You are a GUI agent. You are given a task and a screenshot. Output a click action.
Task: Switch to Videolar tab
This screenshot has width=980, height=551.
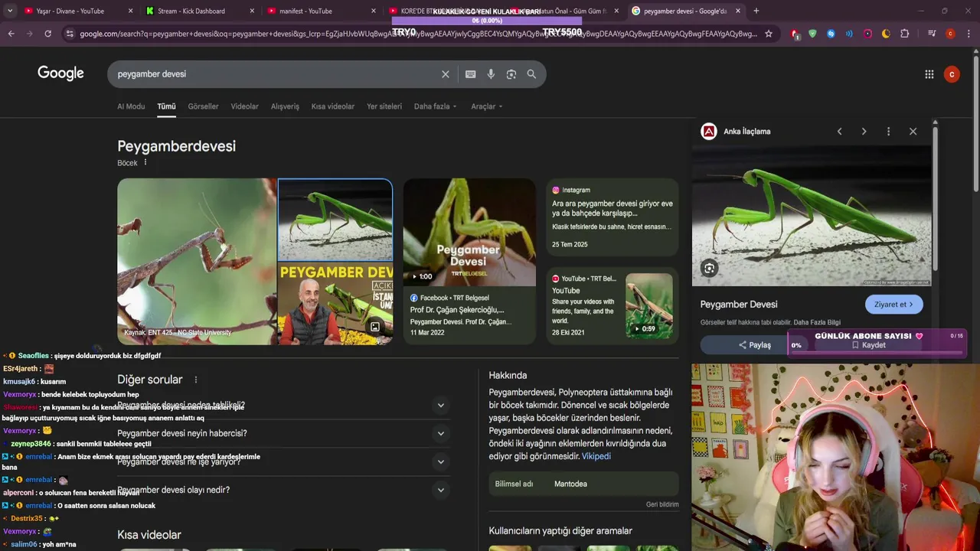point(244,106)
